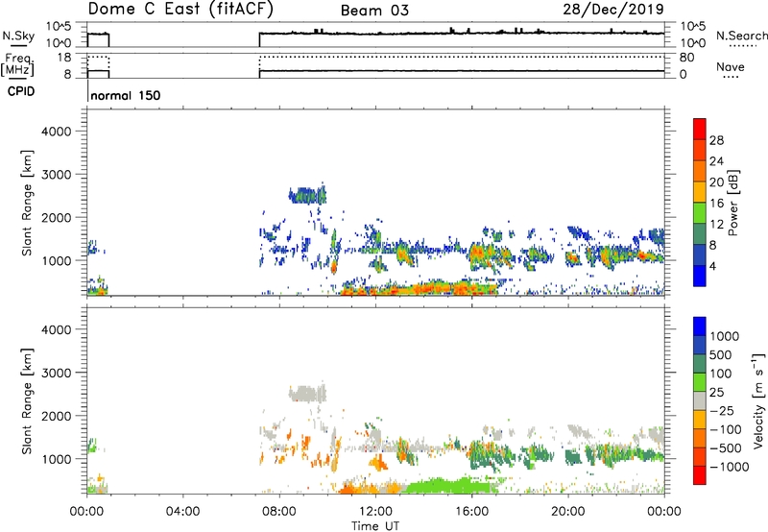The width and height of the screenshot is (768, 532).
Task: Select the Freq. [MHz] axis label
Action: tap(17, 64)
